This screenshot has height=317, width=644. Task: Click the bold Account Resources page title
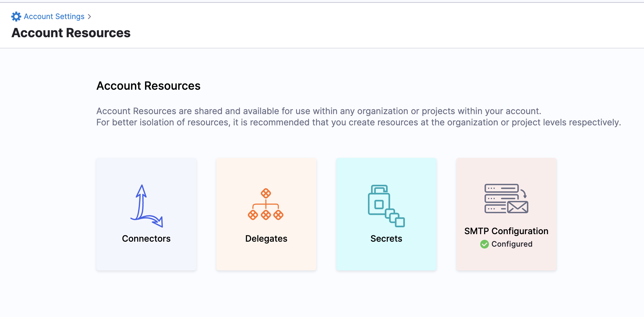[x=71, y=33]
